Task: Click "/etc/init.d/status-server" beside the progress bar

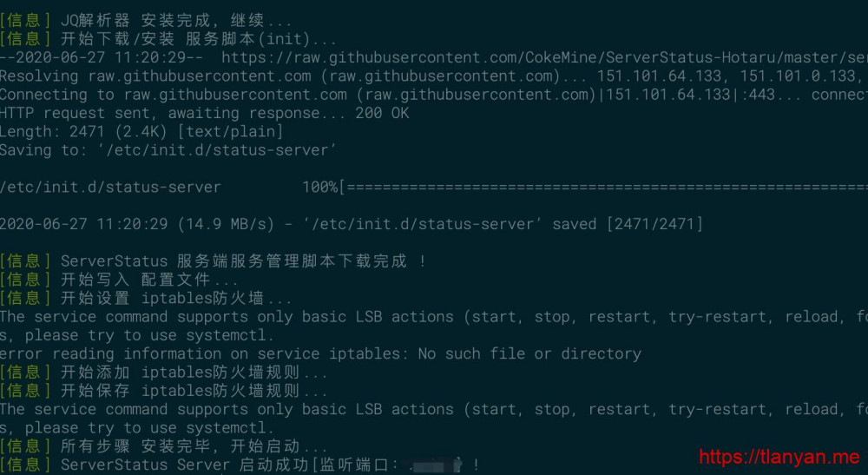Action: click(x=110, y=187)
